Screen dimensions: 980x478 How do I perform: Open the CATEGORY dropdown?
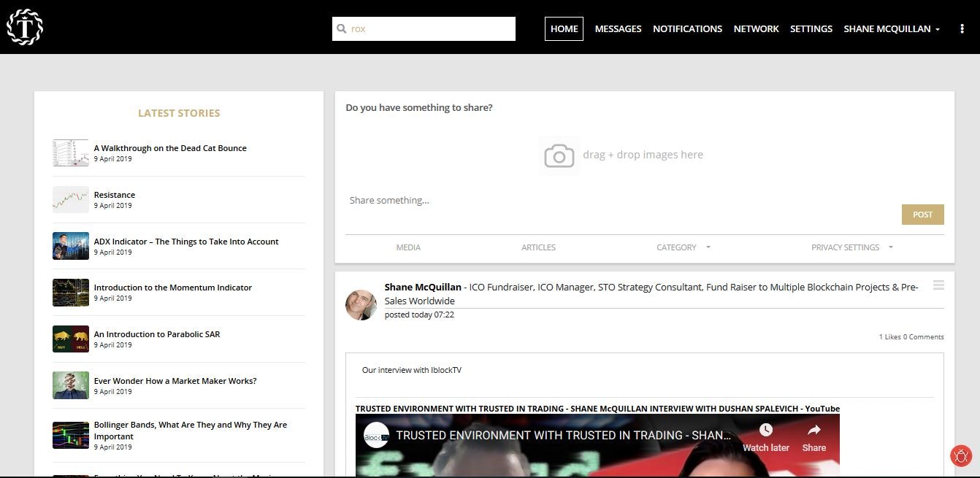click(681, 247)
